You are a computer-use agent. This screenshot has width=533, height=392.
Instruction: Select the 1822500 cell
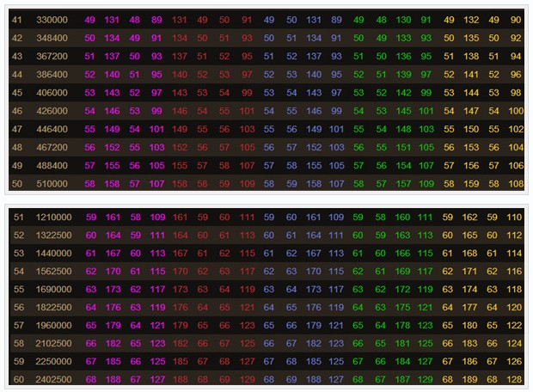point(53,308)
